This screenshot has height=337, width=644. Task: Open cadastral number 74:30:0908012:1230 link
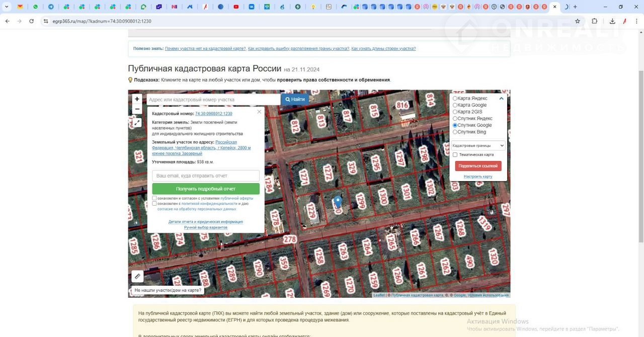213,114
